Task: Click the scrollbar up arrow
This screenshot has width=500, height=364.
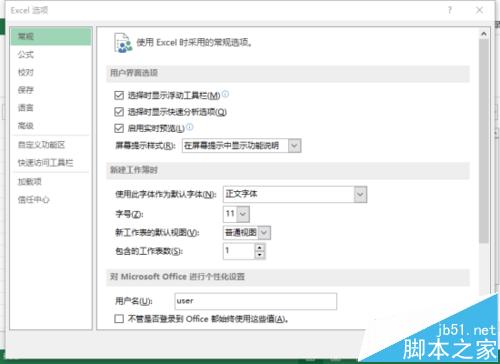Action: [x=484, y=34]
